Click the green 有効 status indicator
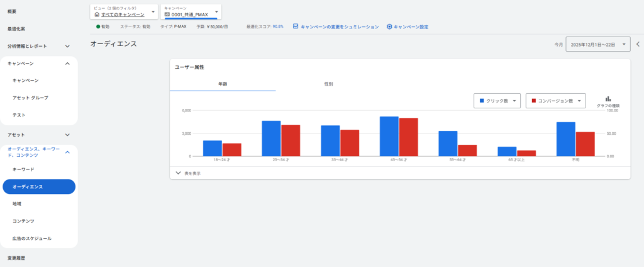The width and height of the screenshot is (644, 267). [98, 27]
